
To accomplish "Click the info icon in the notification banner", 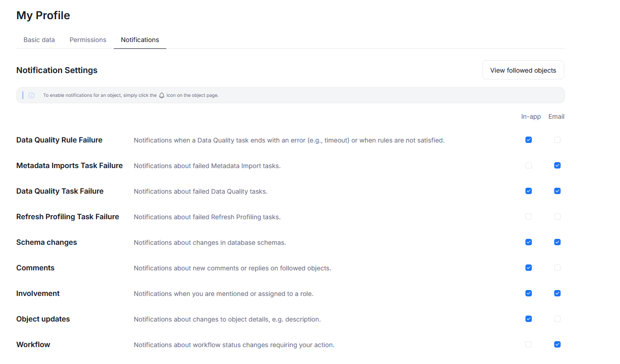I will tap(32, 95).
